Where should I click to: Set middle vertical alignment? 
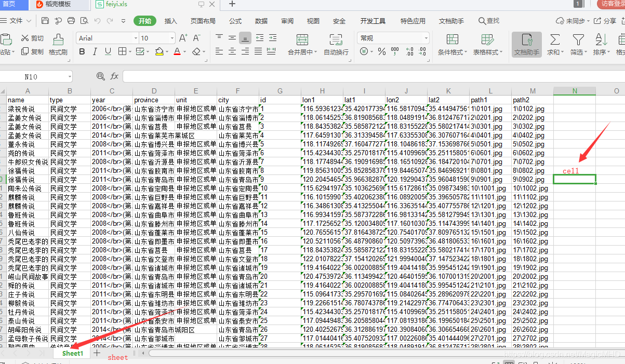232,38
